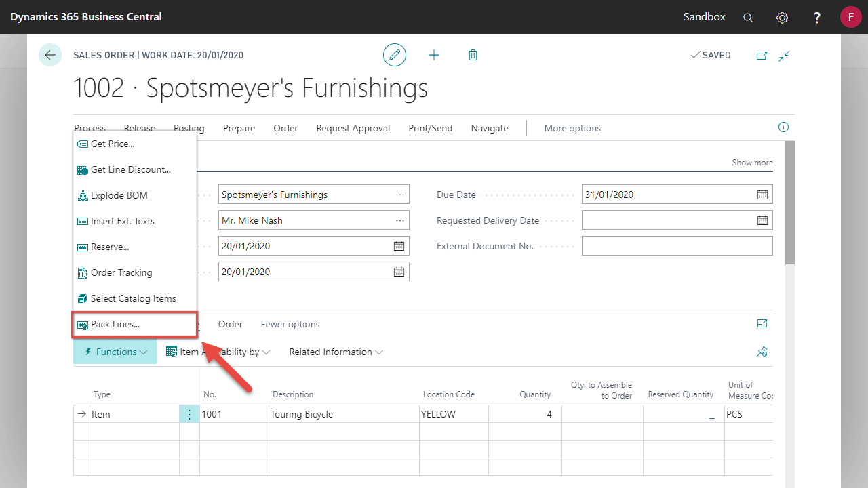868x488 pixels.
Task: Click PCS unit of measure cell
Action: click(x=748, y=414)
